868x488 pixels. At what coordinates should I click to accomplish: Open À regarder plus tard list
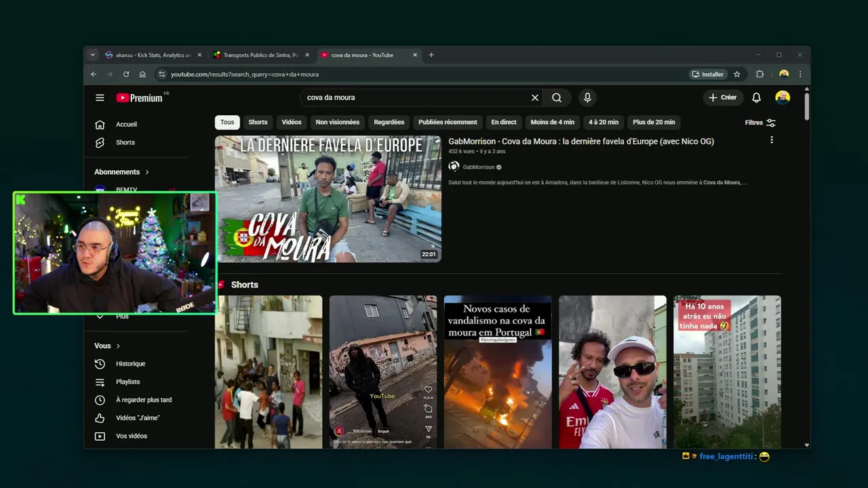coord(144,400)
